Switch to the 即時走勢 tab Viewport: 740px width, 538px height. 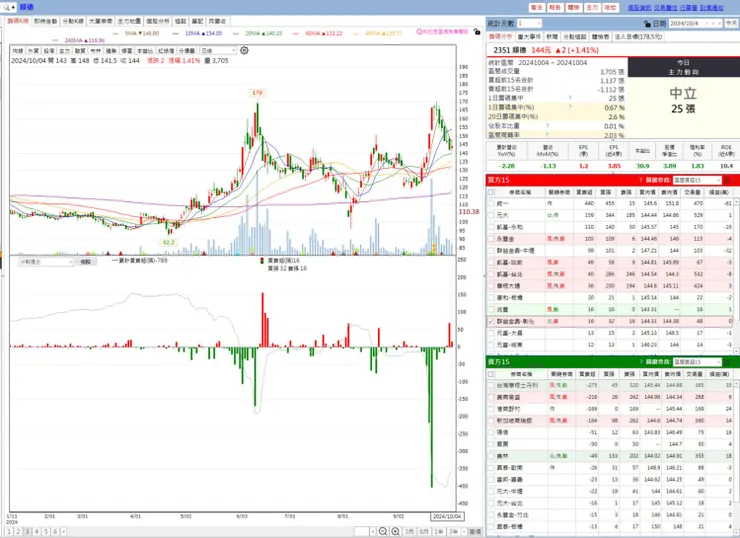46,21
